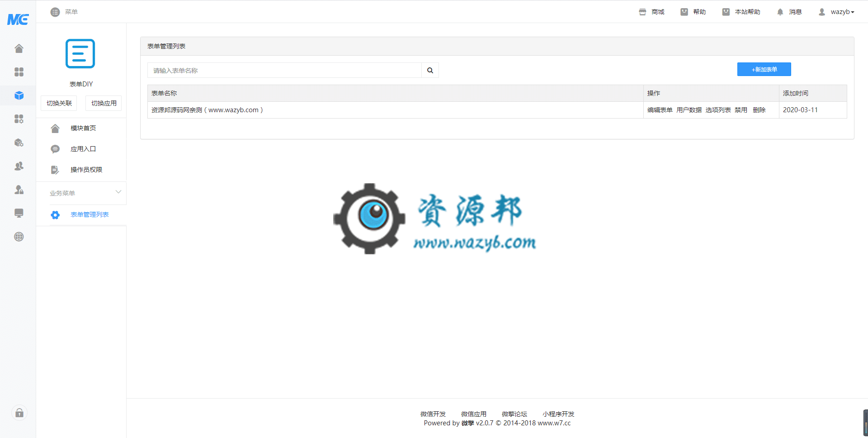This screenshot has height=438, width=868.
Task: Click 微擎论坛 footer link
Action: (x=514, y=414)
